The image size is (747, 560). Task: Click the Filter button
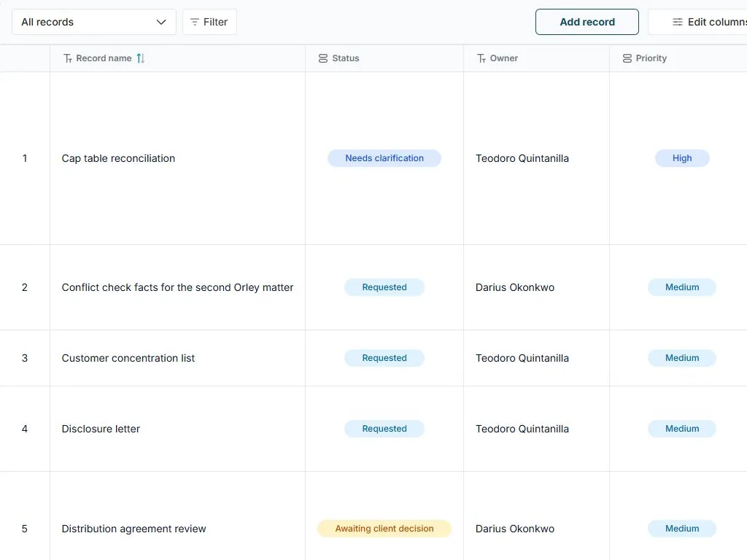coord(209,22)
